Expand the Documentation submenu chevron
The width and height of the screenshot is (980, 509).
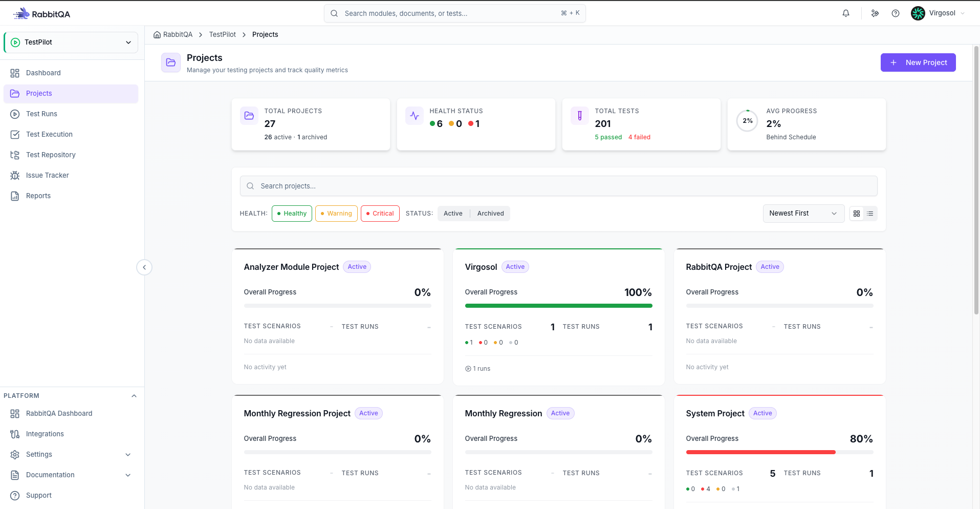coord(128,475)
